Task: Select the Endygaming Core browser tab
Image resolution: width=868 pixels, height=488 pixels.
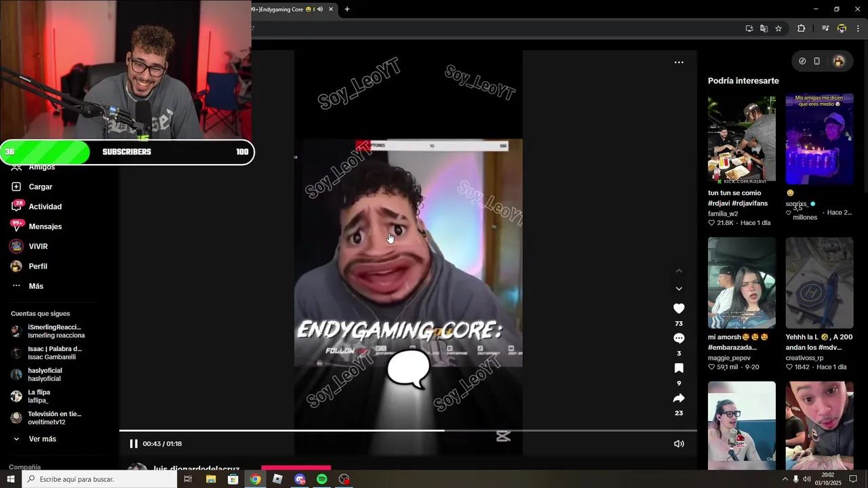Action: click(285, 9)
